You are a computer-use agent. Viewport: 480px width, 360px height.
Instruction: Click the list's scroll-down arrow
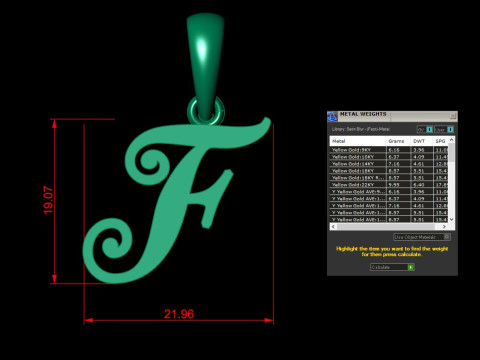[x=452, y=219]
